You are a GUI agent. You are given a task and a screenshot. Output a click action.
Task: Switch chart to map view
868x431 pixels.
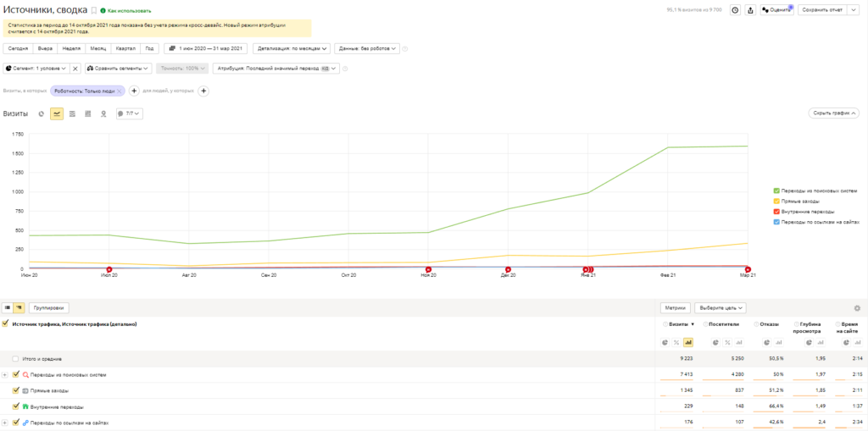tap(103, 113)
